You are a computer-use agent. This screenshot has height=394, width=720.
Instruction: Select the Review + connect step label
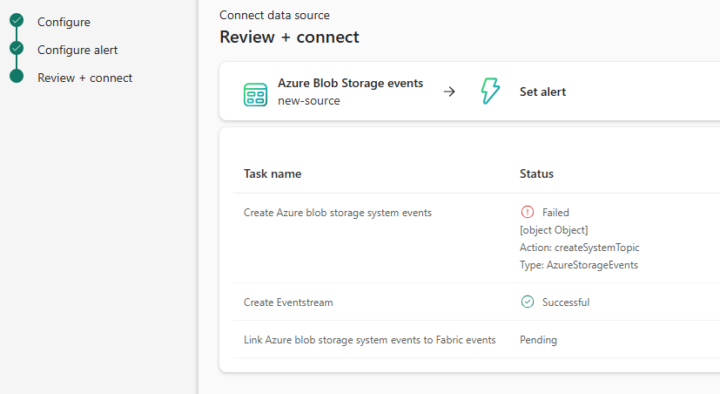[x=85, y=78]
